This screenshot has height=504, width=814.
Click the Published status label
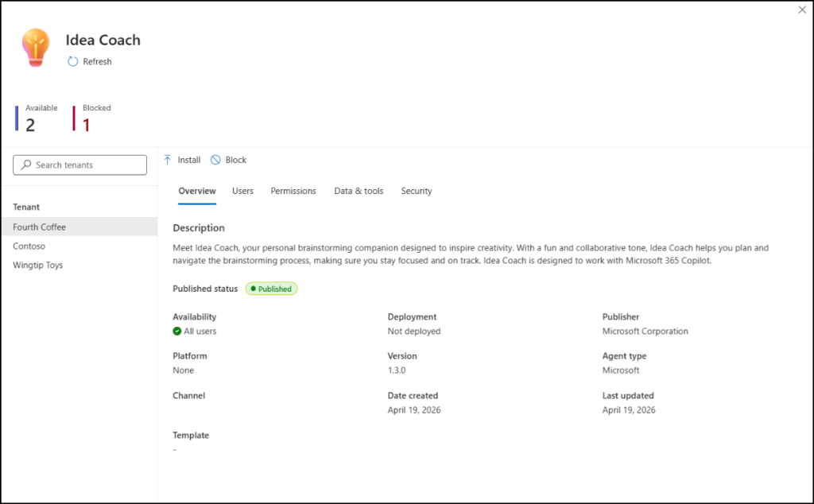pyautogui.click(x=205, y=289)
